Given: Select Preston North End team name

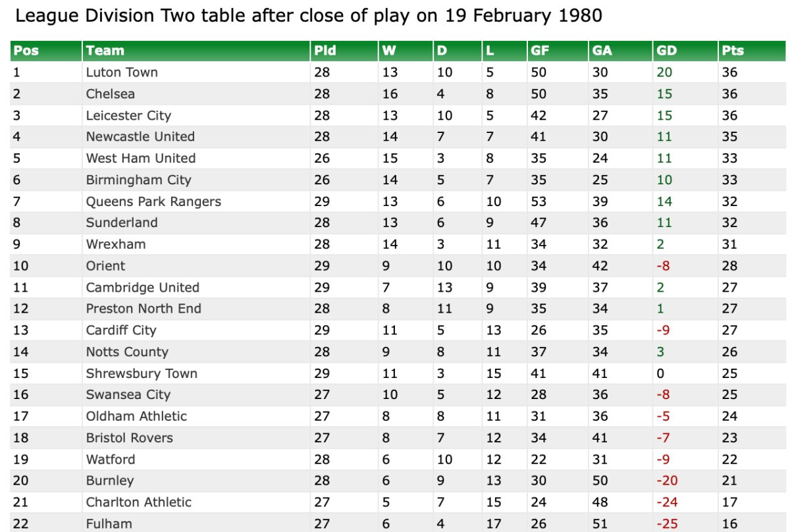Looking at the screenshot, I should 144,309.
